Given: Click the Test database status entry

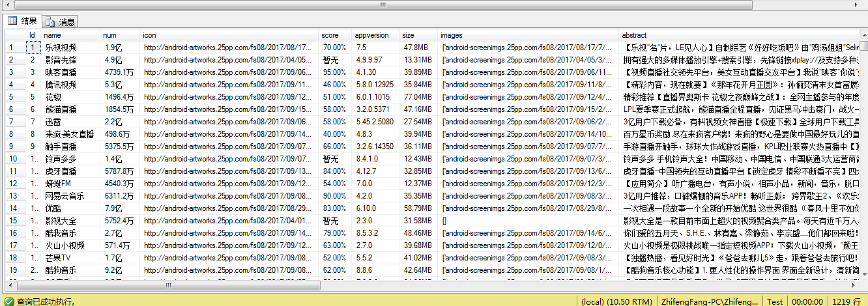Looking at the screenshot, I should tap(775, 301).
